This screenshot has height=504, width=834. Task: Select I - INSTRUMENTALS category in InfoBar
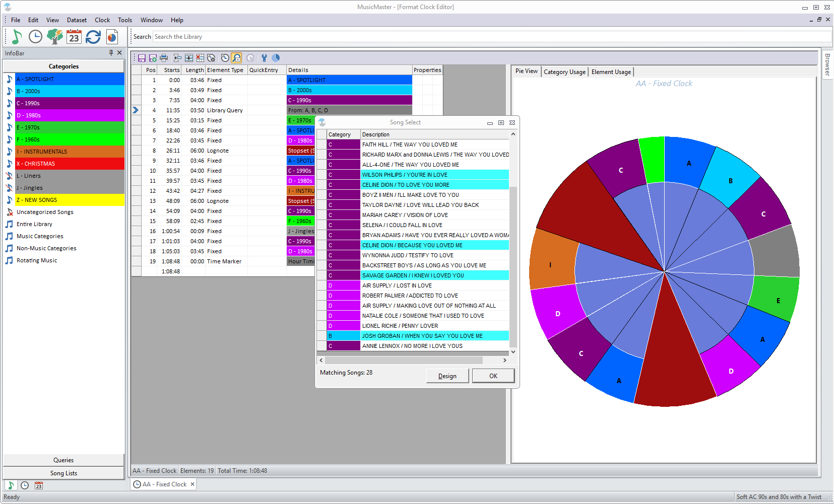click(70, 152)
